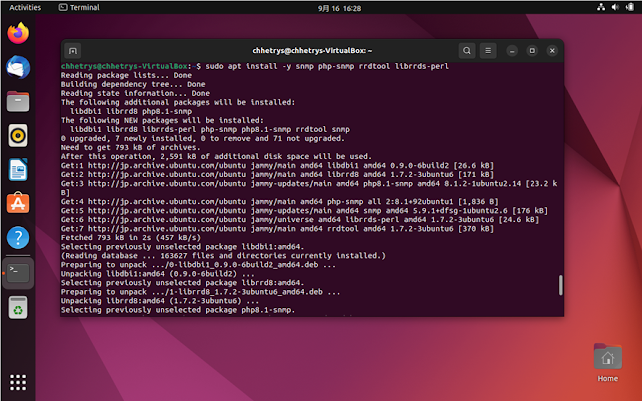The image size is (642, 401).
Task: Open the terminal hamburger menu
Action: tap(488, 51)
